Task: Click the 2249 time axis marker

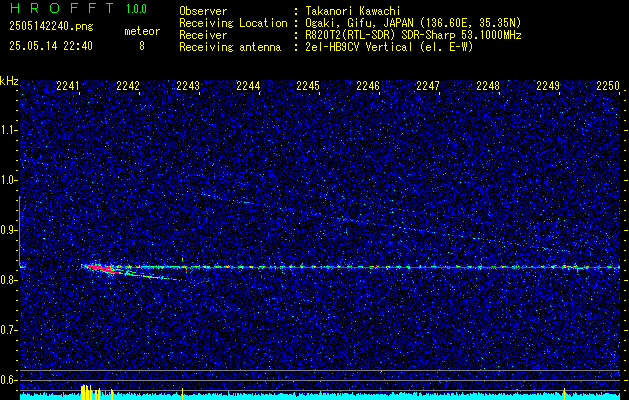Action: (x=548, y=86)
